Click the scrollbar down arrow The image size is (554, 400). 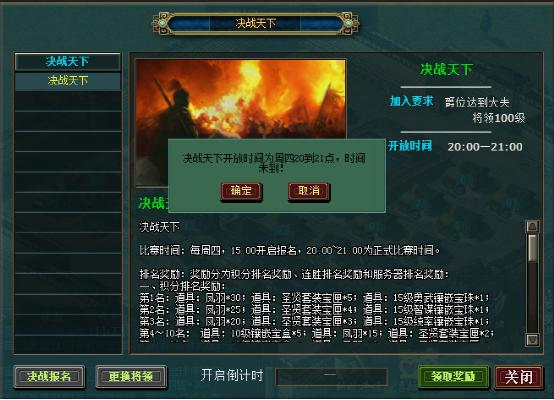click(x=532, y=340)
